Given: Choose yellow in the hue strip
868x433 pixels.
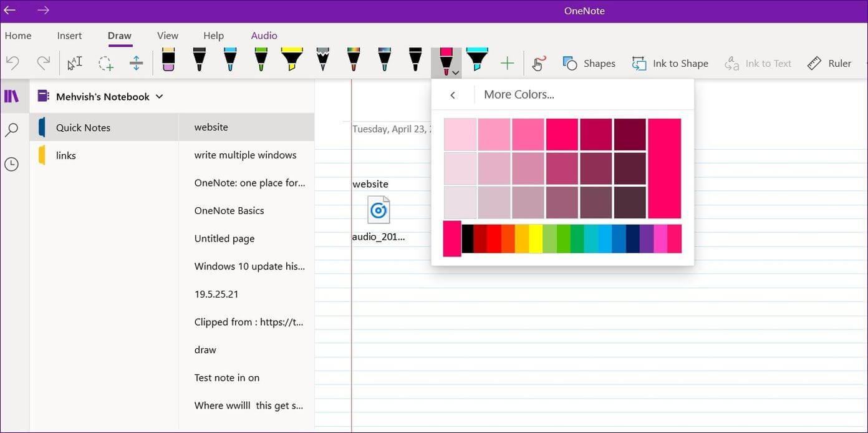Looking at the screenshot, I should 536,239.
